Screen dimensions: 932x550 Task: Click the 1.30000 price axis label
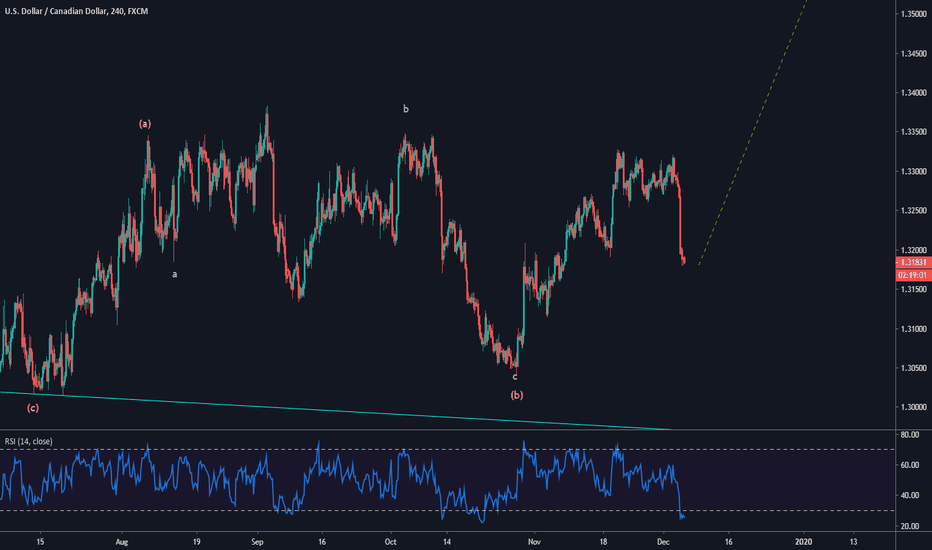tap(911, 407)
